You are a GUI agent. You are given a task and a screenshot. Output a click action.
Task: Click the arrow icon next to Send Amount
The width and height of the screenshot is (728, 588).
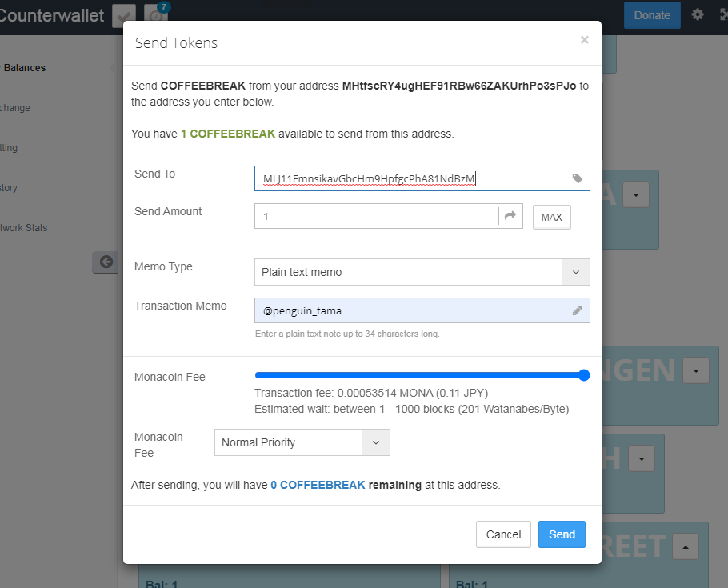[x=510, y=216]
